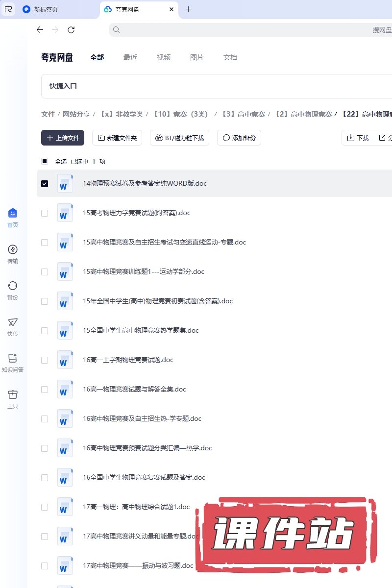Click the browser reload icon
The width and height of the screenshot is (392, 588).
tap(71, 30)
